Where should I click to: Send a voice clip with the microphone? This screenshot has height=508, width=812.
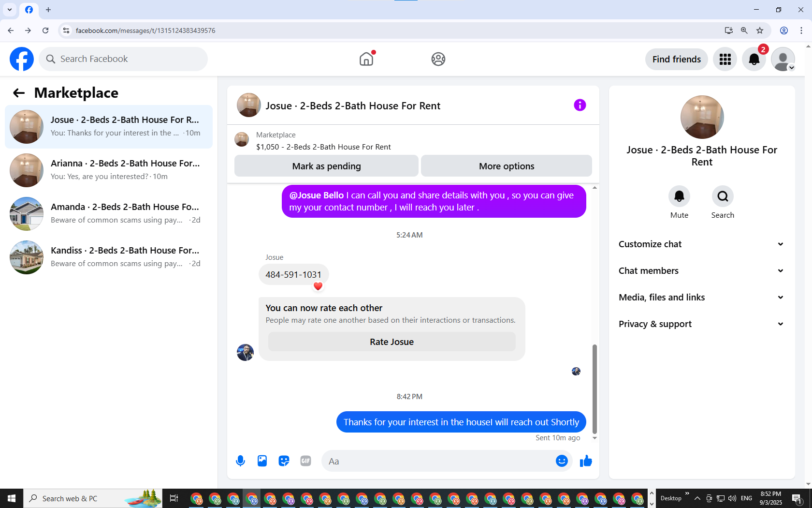[x=240, y=461]
